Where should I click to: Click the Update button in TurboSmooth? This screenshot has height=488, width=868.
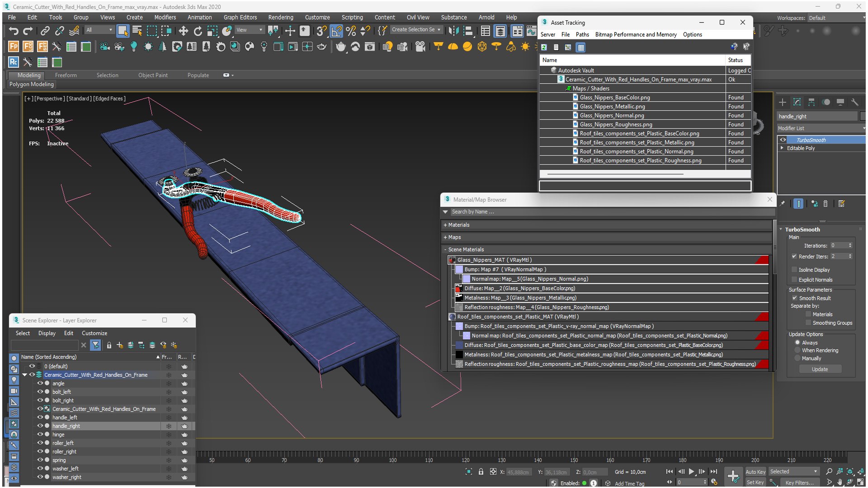[x=820, y=369]
